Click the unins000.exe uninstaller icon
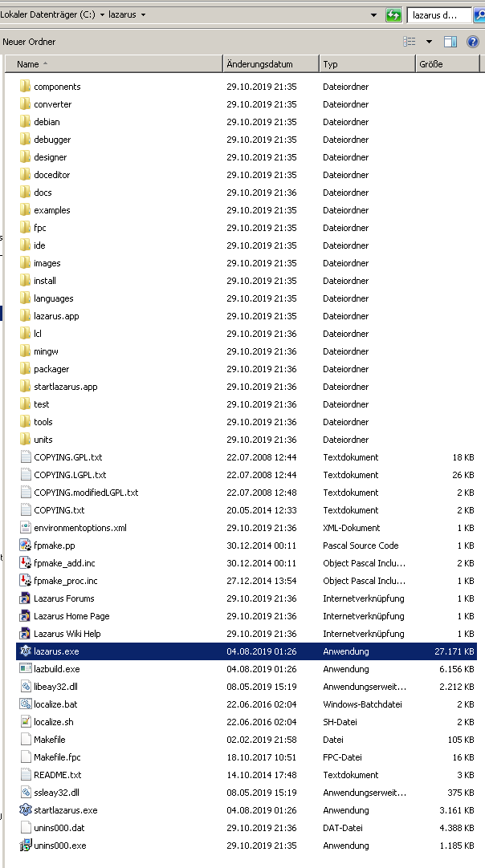The image size is (485, 868). 26,846
